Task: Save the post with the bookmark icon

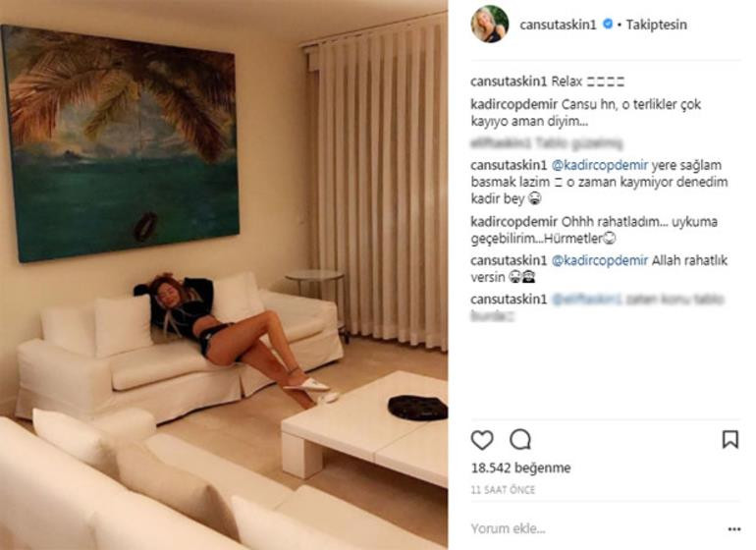Action: pos(729,440)
